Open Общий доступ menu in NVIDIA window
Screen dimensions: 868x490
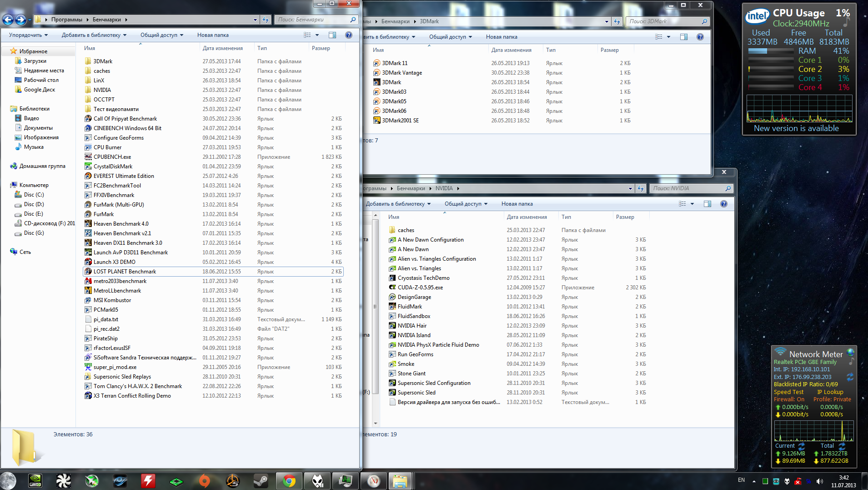click(x=466, y=204)
